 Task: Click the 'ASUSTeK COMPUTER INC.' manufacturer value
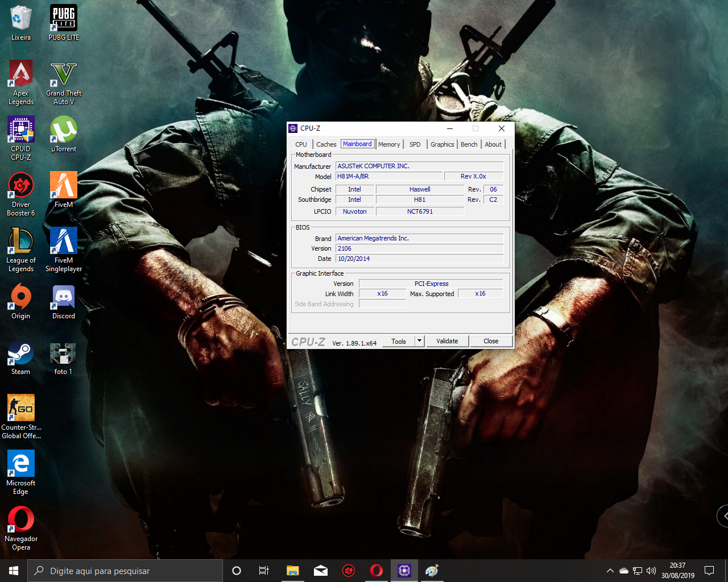click(420, 166)
